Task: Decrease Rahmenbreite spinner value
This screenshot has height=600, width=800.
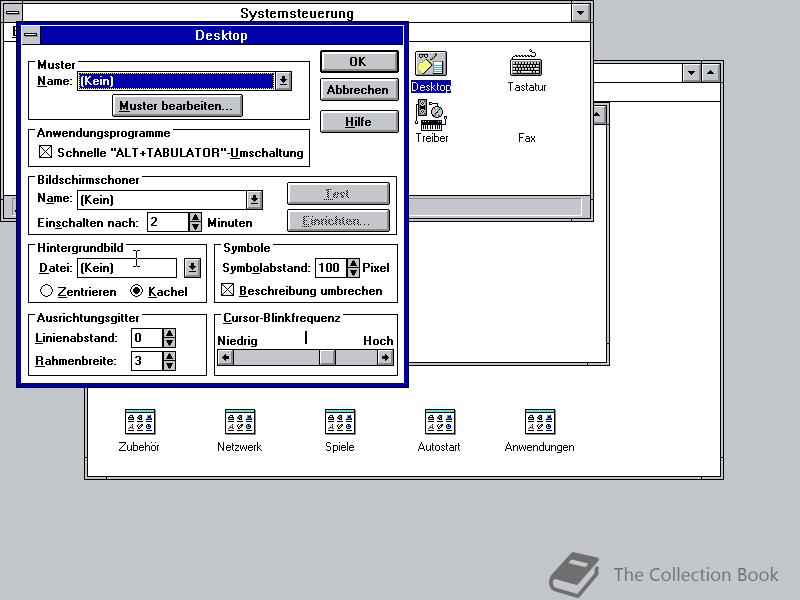Action: point(169,365)
